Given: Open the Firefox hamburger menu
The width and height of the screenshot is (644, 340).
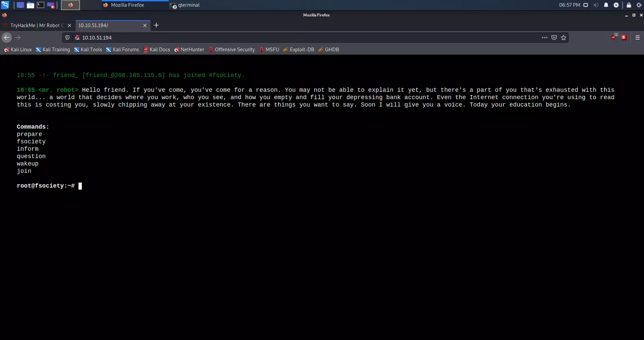Looking at the screenshot, I should pos(638,38).
